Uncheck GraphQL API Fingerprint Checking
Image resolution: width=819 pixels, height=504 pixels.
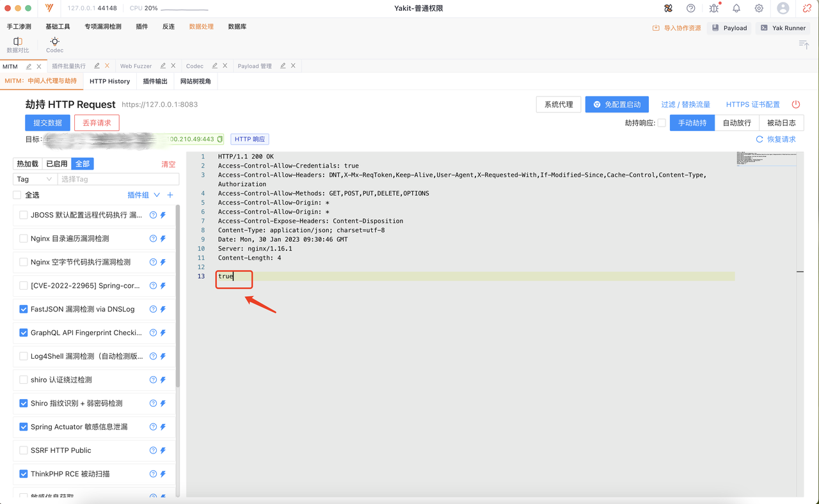click(x=24, y=333)
